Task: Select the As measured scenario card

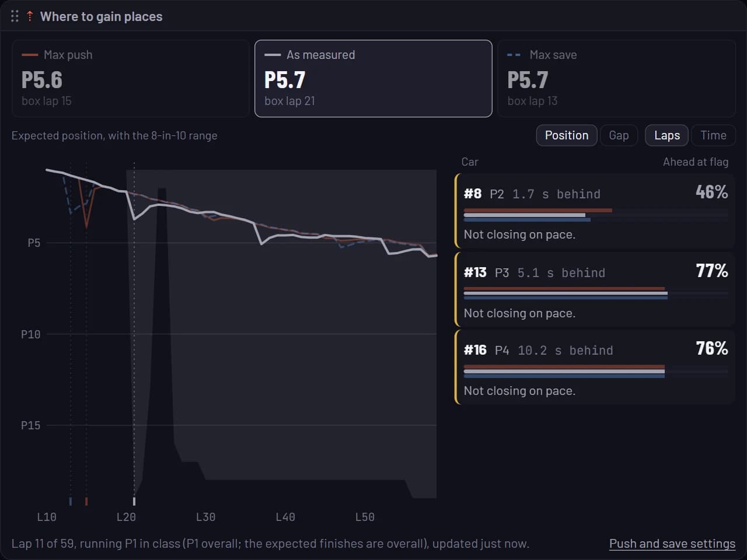Action: coord(373,79)
